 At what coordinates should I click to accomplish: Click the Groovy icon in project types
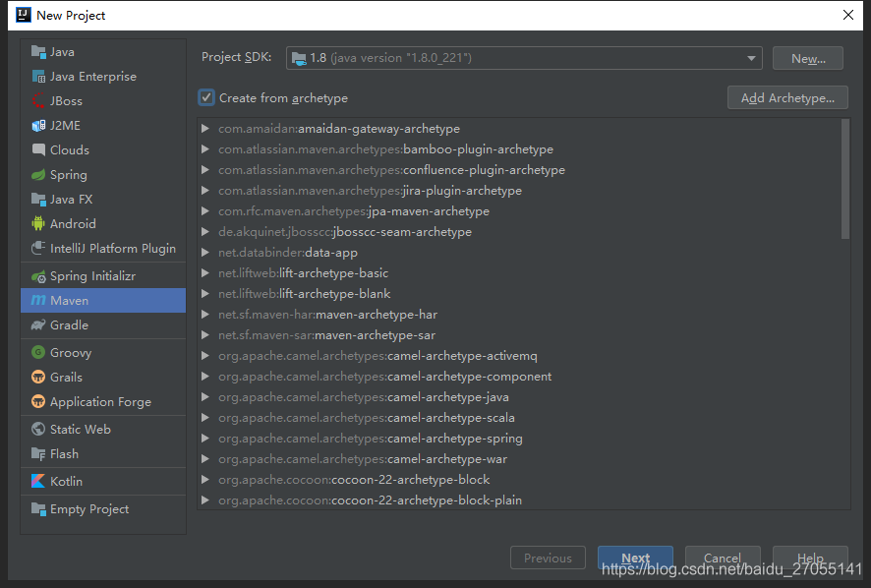tap(38, 353)
